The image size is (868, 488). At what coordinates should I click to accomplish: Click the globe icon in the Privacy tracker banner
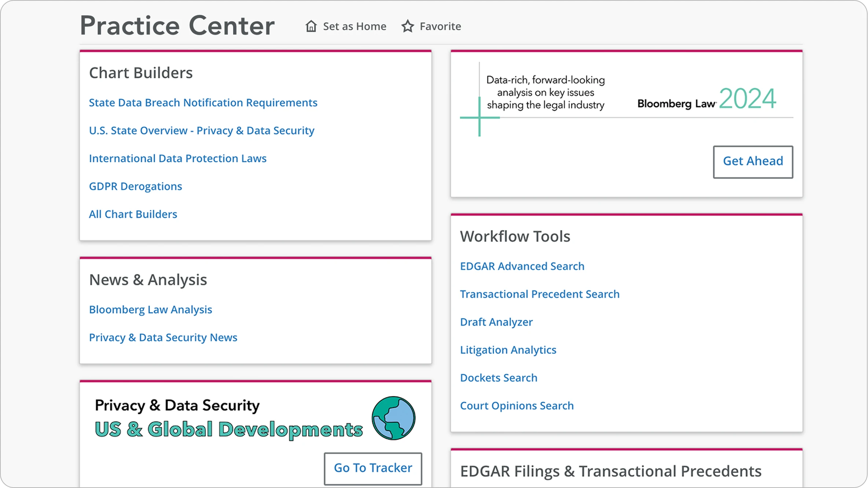(x=393, y=418)
